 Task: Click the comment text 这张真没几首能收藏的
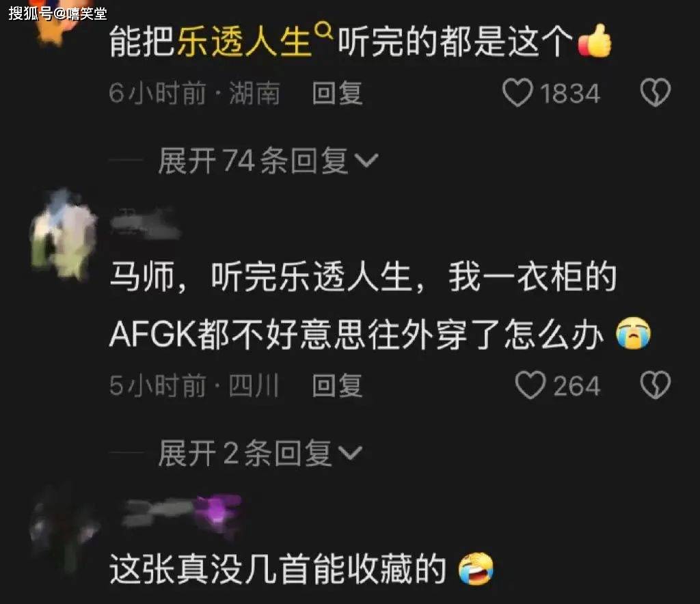point(278,568)
